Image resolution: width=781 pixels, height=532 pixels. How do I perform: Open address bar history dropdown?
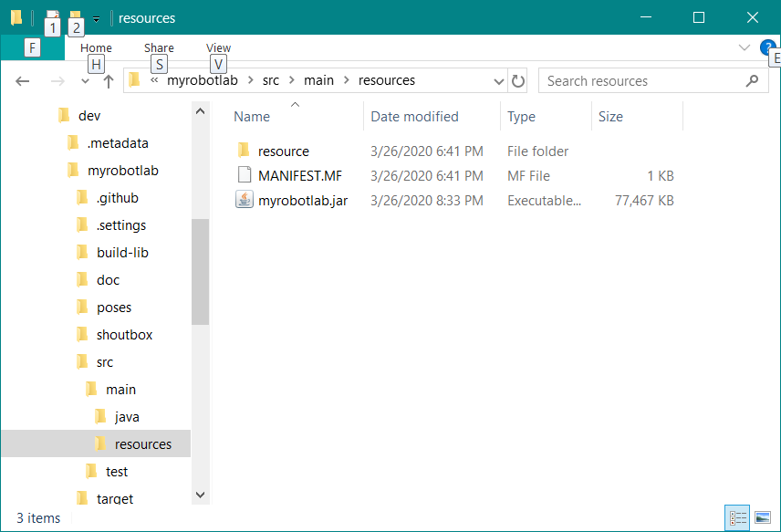click(498, 81)
